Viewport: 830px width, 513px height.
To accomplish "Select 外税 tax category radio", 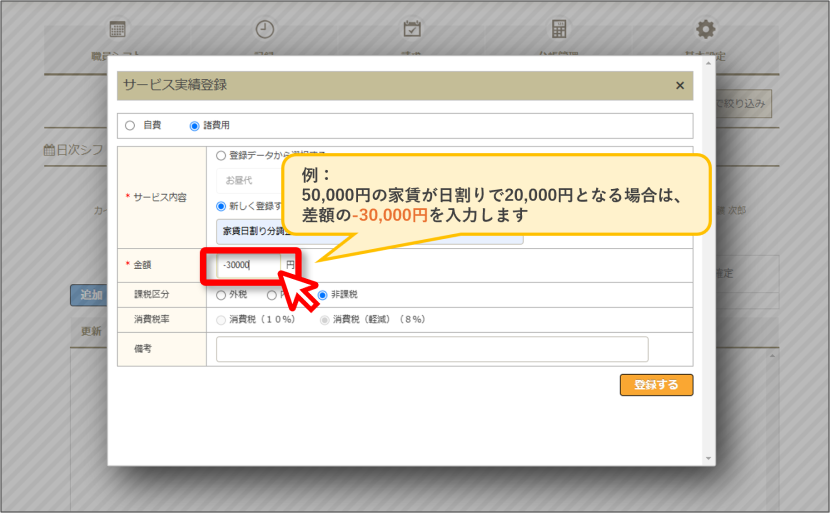I will click(x=221, y=295).
